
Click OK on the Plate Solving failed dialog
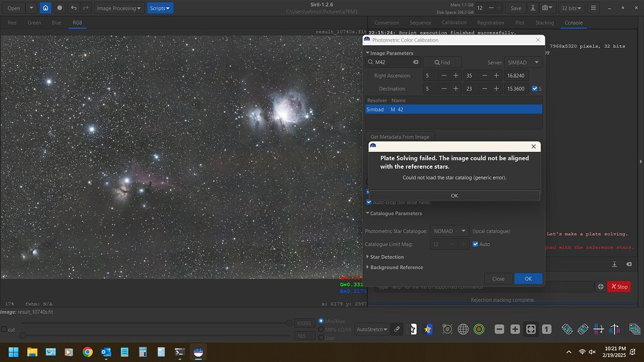pos(454,195)
